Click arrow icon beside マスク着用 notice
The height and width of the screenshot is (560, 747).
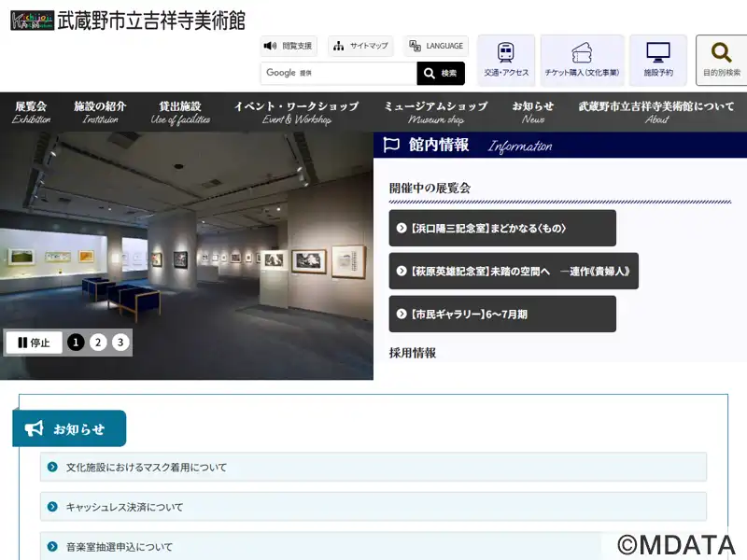[52, 468]
